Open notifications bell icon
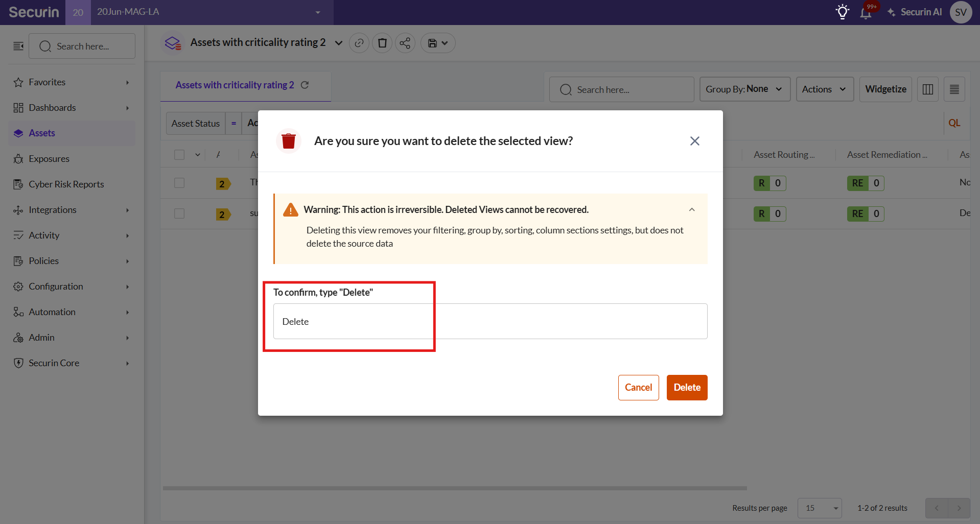 pyautogui.click(x=866, y=13)
